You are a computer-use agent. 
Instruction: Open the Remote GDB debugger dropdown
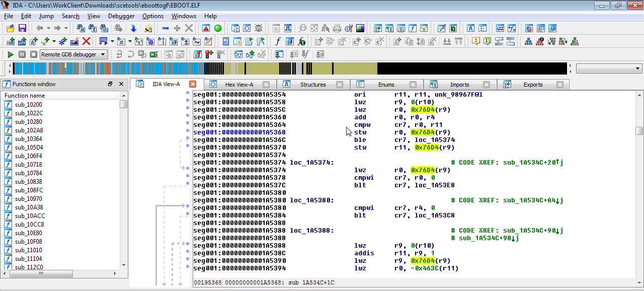coord(74,54)
